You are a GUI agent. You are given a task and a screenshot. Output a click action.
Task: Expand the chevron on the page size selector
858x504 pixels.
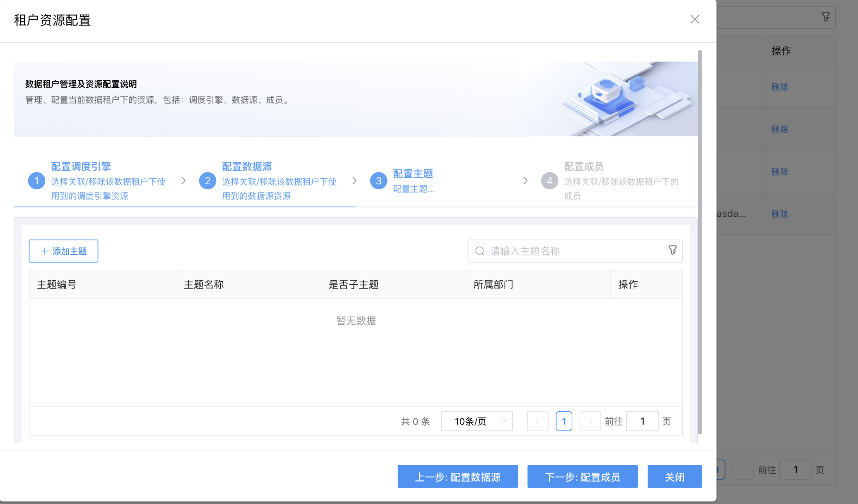coord(504,421)
